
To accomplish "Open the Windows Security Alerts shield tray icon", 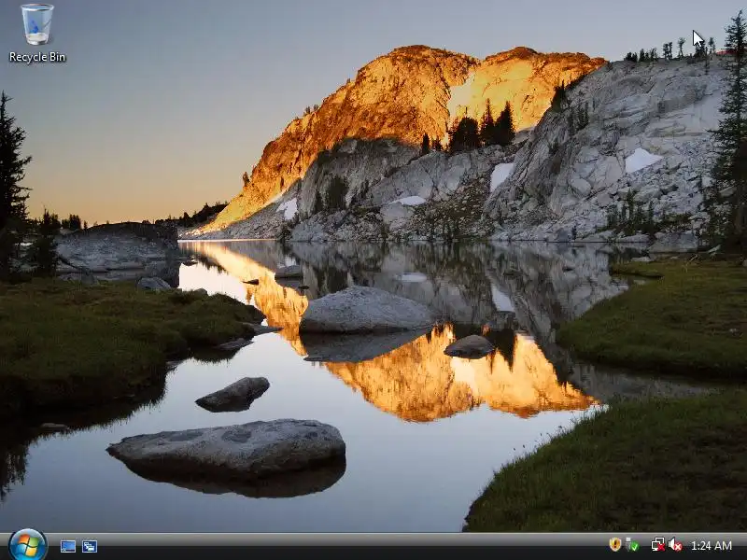I will pos(615,544).
